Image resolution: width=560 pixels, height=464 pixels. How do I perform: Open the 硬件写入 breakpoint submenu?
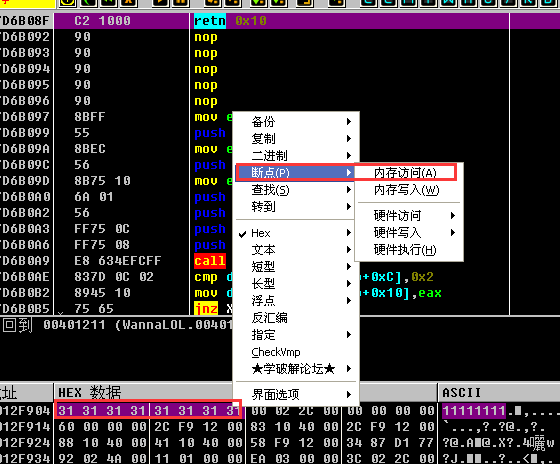(x=409, y=233)
